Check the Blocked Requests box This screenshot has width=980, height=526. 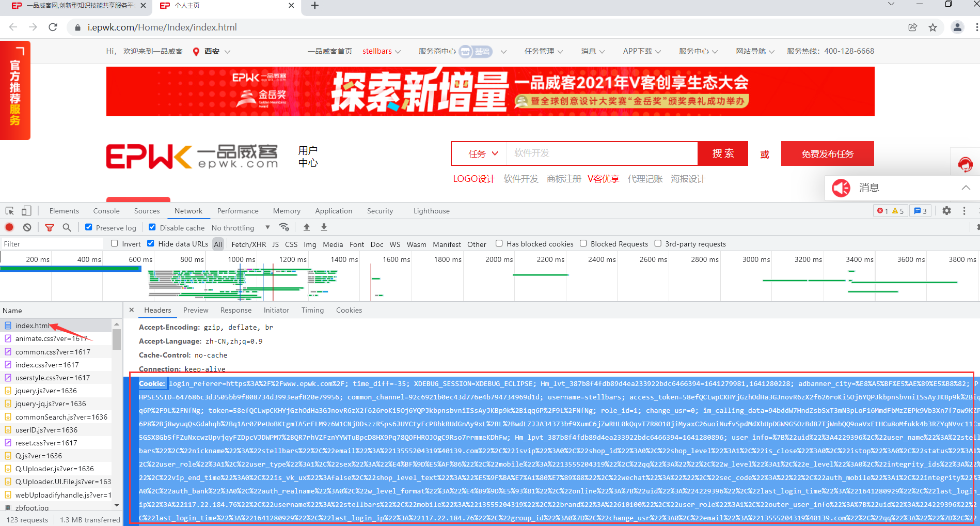pos(583,243)
